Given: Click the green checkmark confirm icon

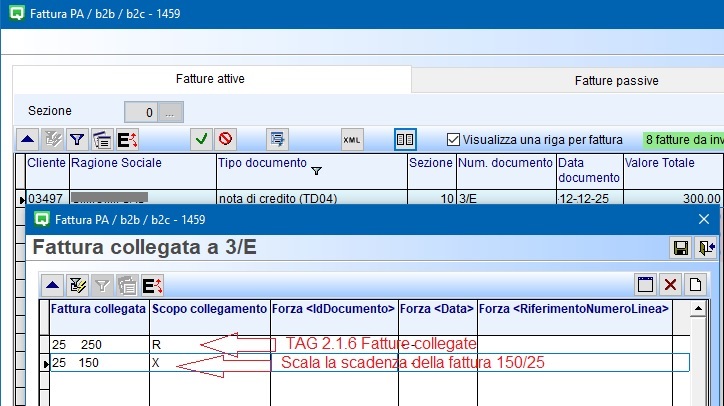Looking at the screenshot, I should click(202, 140).
